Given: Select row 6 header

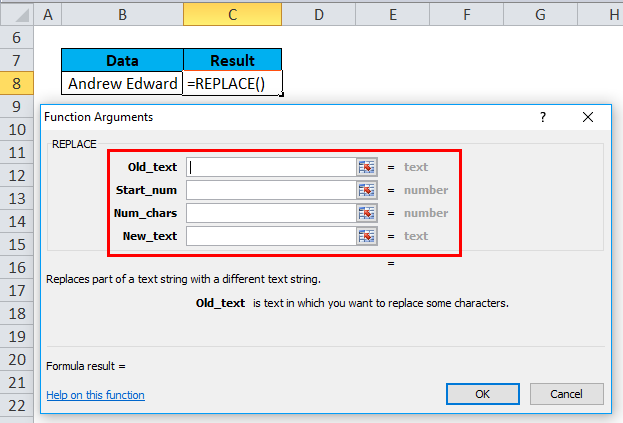Looking at the screenshot, I should 17,37.
